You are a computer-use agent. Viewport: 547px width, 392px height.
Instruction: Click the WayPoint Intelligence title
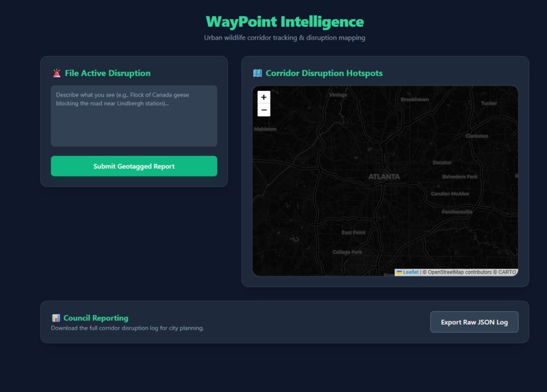pos(284,22)
